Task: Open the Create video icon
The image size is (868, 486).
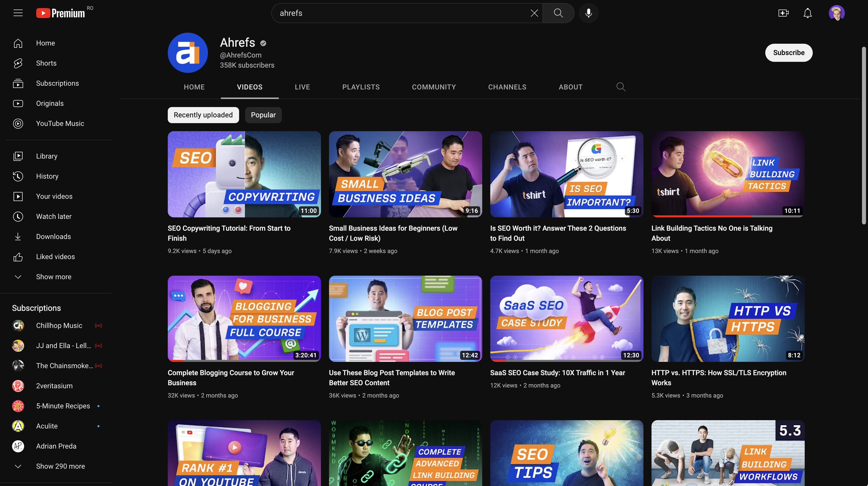Action: click(x=783, y=13)
